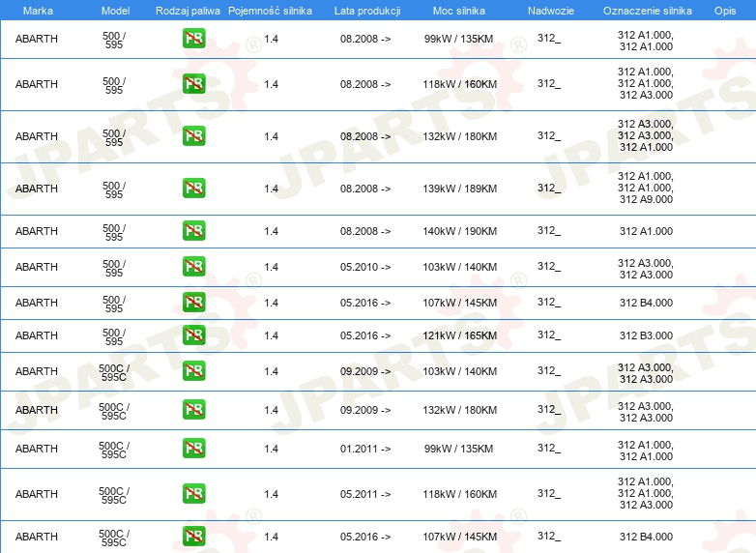Click the petrol fuel icon in the 140kW / 190KM row
756x553 pixels.
click(193, 230)
